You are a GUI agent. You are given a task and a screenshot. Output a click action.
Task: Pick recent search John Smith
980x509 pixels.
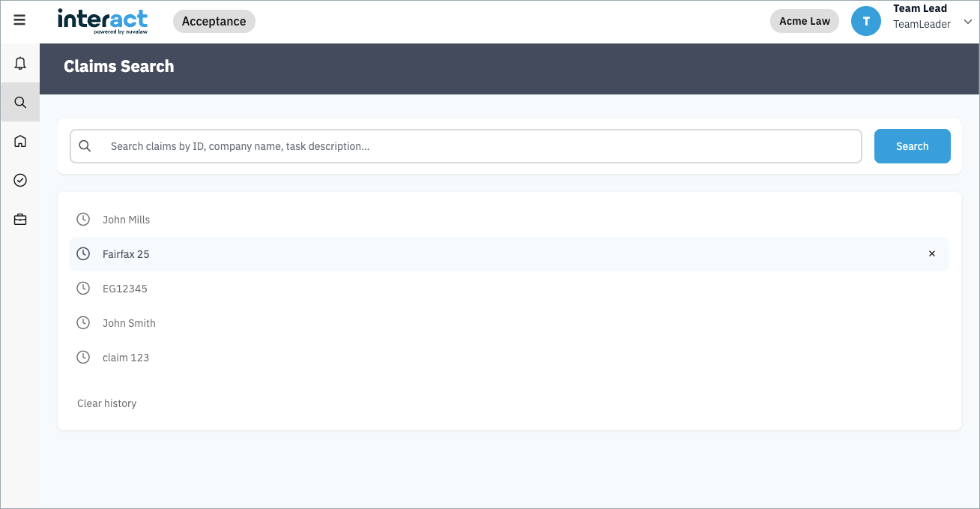(129, 323)
